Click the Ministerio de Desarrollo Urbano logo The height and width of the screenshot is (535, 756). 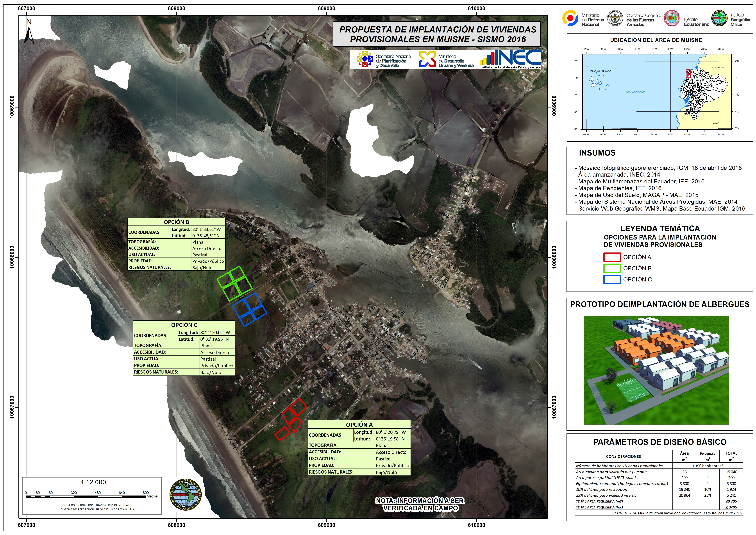pos(427,59)
